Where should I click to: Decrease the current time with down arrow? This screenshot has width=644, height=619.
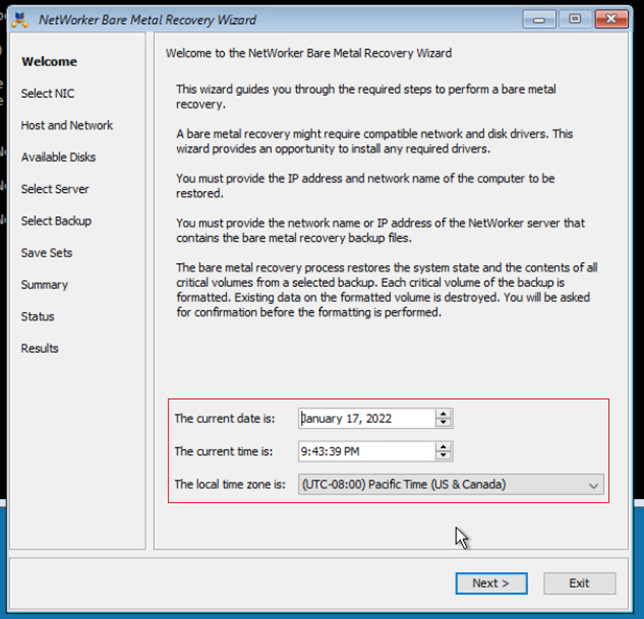click(x=443, y=456)
